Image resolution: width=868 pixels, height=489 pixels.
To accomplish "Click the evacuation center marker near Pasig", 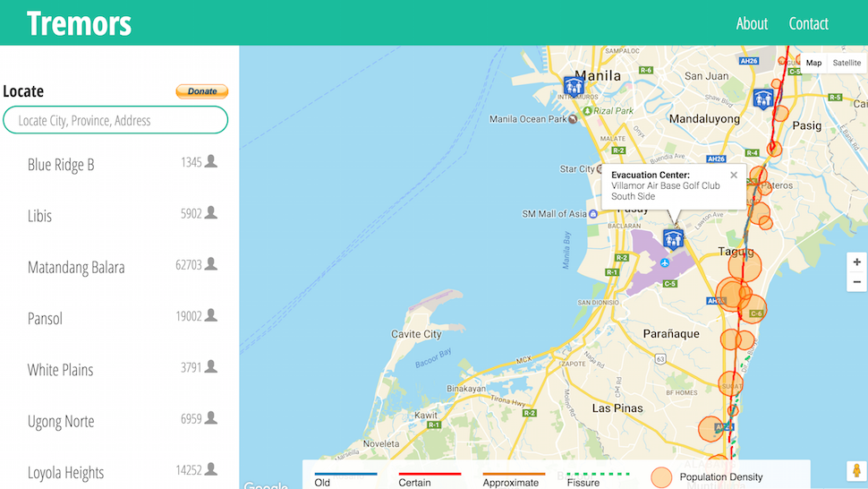I will pos(762,99).
